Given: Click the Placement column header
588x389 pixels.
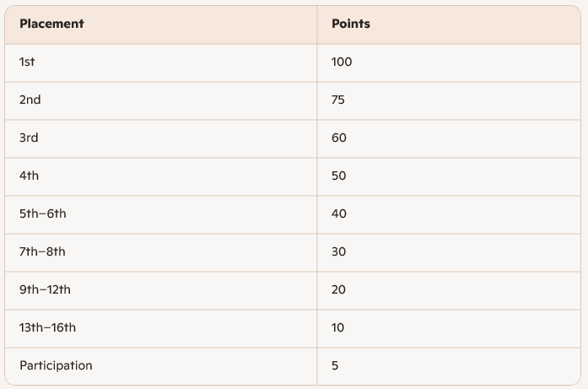Looking at the screenshot, I should point(51,24).
